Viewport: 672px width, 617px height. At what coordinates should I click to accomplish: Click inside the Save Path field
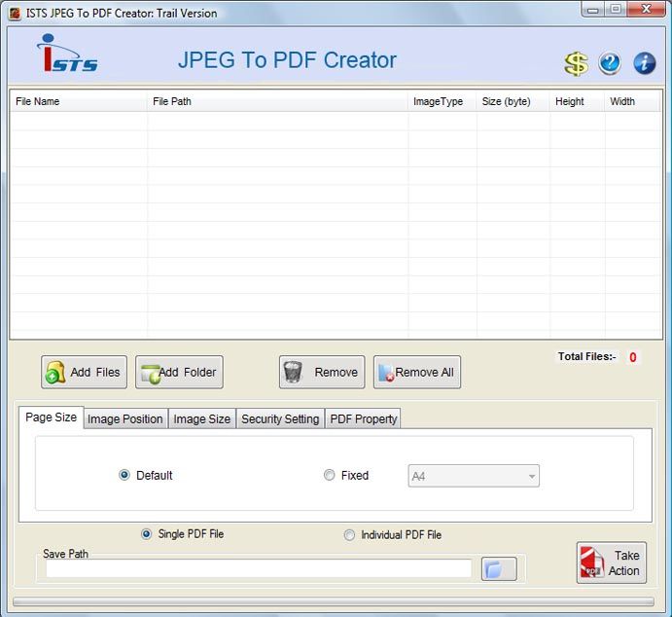point(259,569)
